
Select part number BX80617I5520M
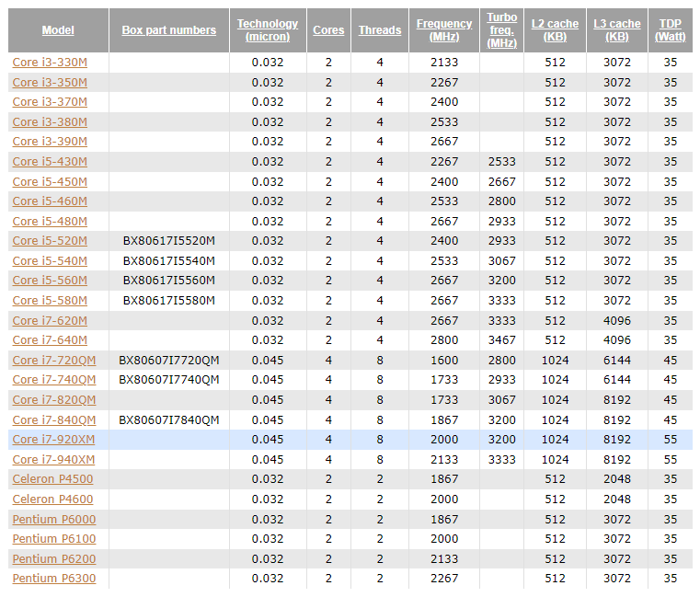(168, 241)
